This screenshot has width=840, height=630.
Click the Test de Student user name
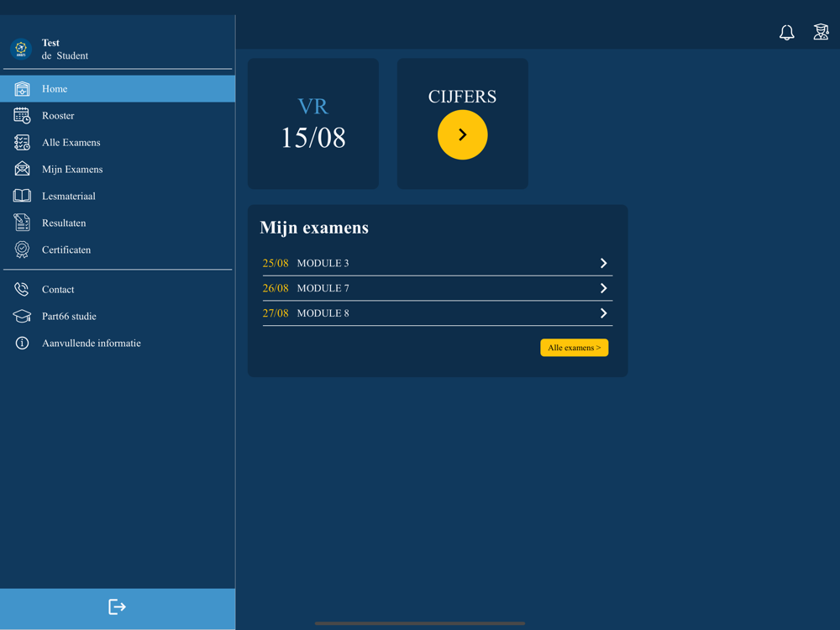point(65,50)
